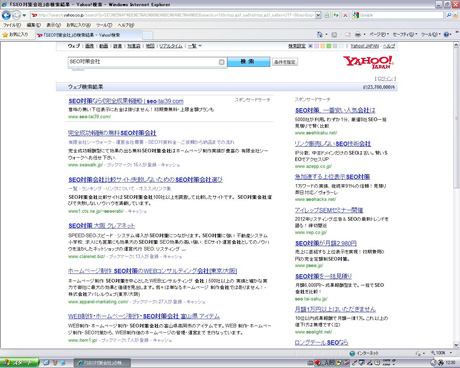Click the ログイン link
This screenshot has height=368, width=460.
pos(385,79)
